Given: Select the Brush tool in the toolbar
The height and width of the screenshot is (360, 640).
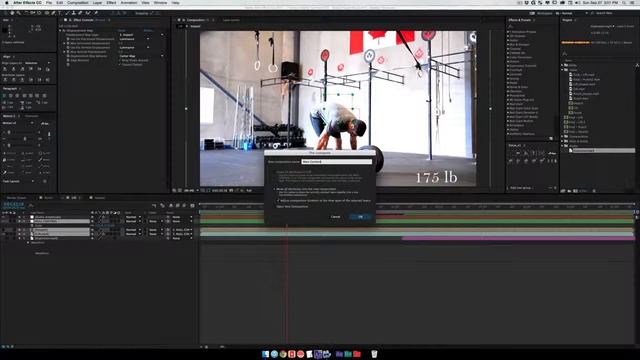Looking at the screenshot, I should tap(67, 13).
